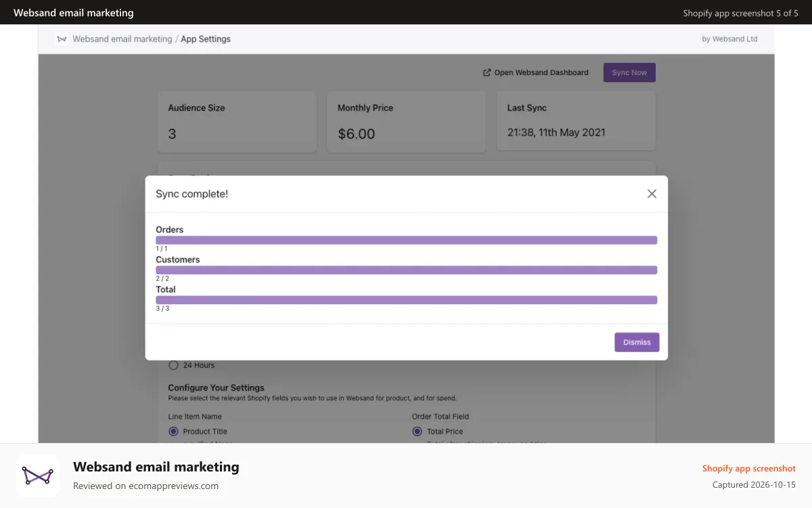Click the Websand logo in the header
This screenshot has width=812, height=508.
coord(62,39)
